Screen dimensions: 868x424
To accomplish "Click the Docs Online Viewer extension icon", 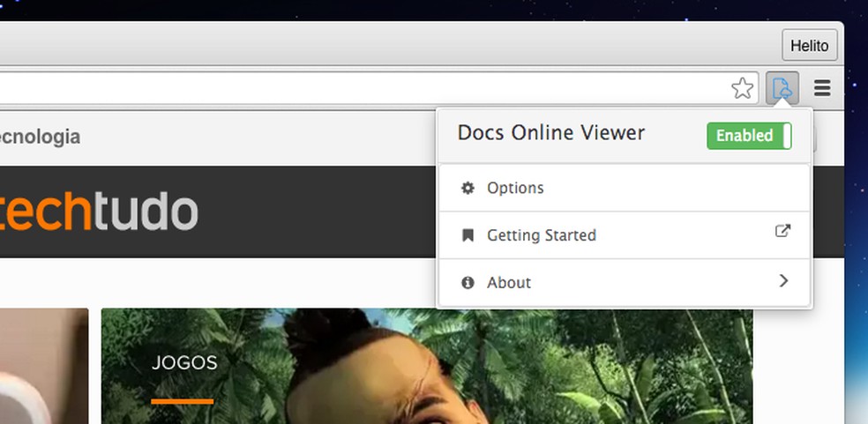I will point(782,88).
